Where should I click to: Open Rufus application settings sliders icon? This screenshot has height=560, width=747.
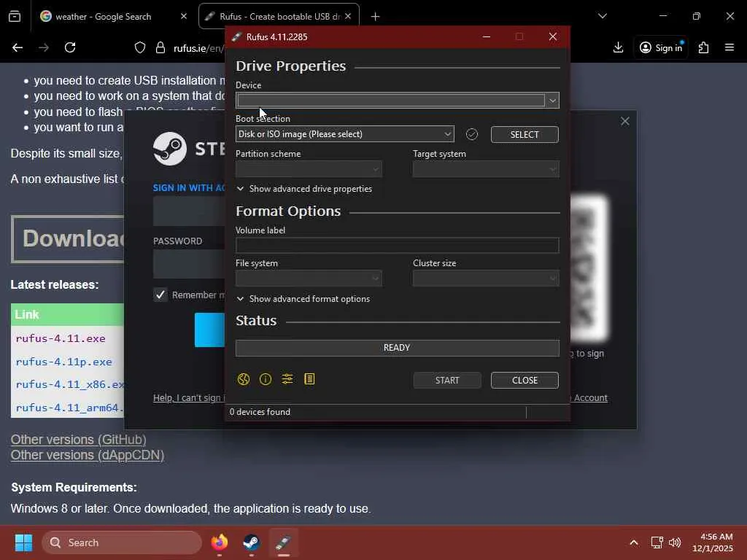287,379
